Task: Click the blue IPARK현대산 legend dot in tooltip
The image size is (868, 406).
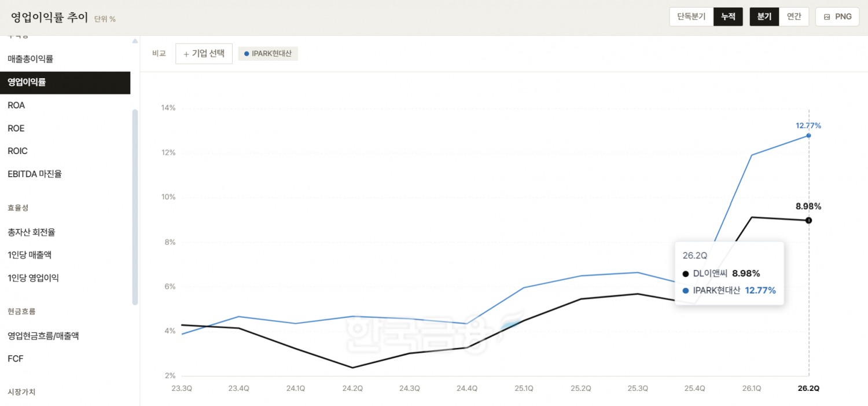Action: (x=686, y=291)
